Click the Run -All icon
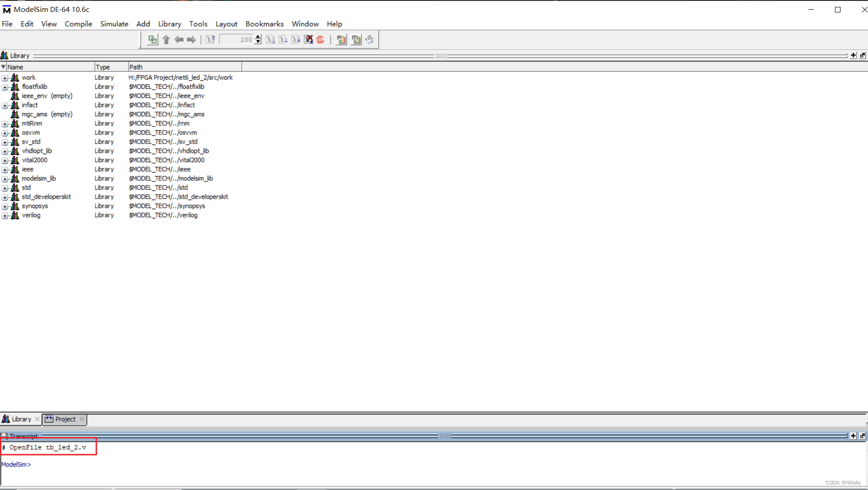 [x=296, y=40]
